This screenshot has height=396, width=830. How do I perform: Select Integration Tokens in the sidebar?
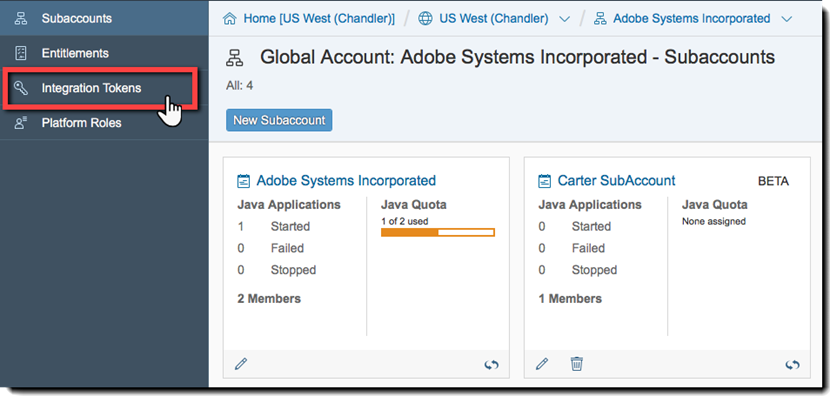(104, 88)
